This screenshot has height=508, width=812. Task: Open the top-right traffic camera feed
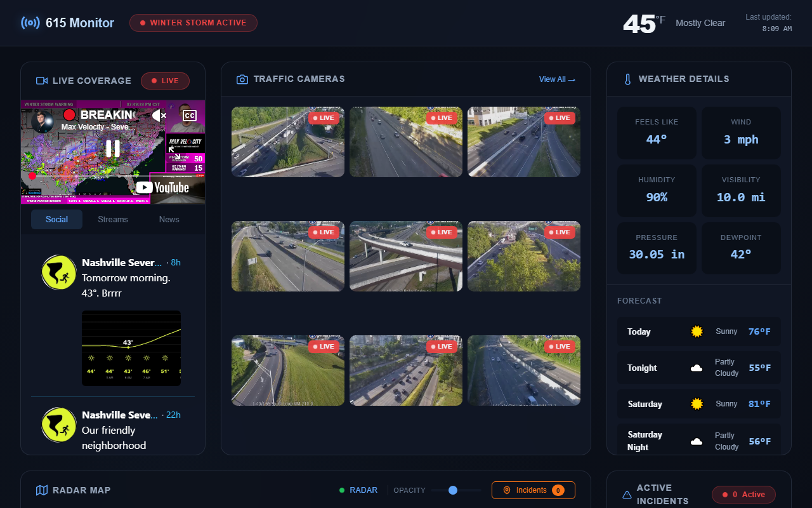pyautogui.click(x=524, y=142)
